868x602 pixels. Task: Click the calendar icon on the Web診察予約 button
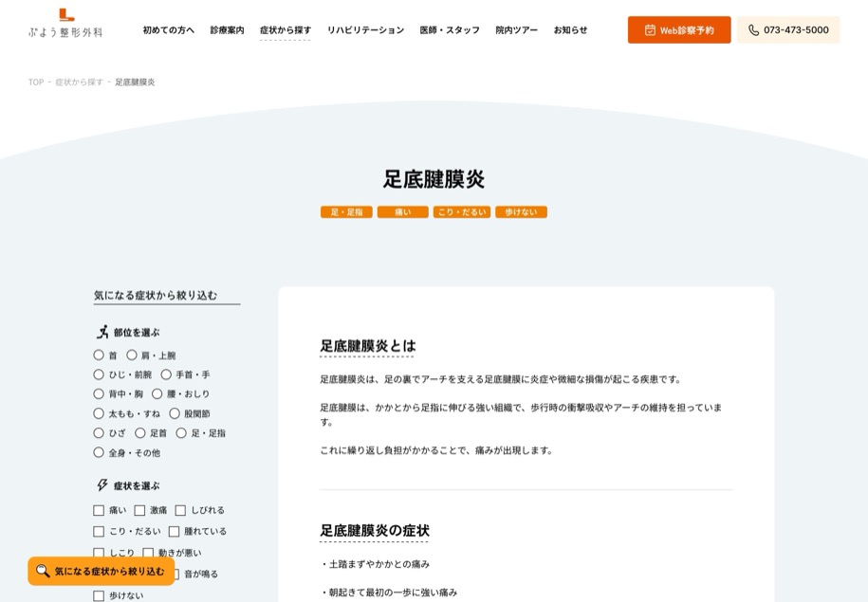650,30
